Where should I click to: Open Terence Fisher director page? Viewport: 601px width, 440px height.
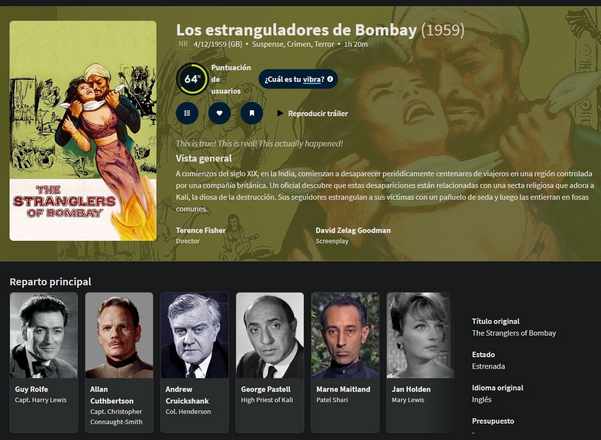[200, 230]
